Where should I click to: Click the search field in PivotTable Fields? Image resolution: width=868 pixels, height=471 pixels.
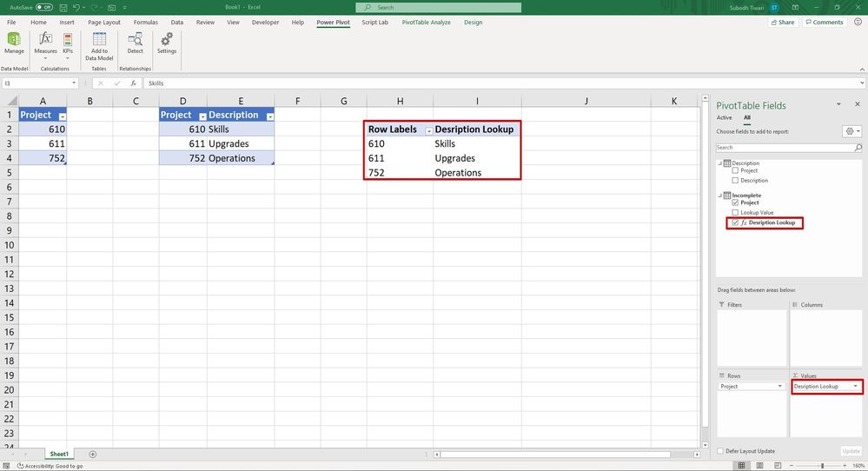pyautogui.click(x=785, y=148)
